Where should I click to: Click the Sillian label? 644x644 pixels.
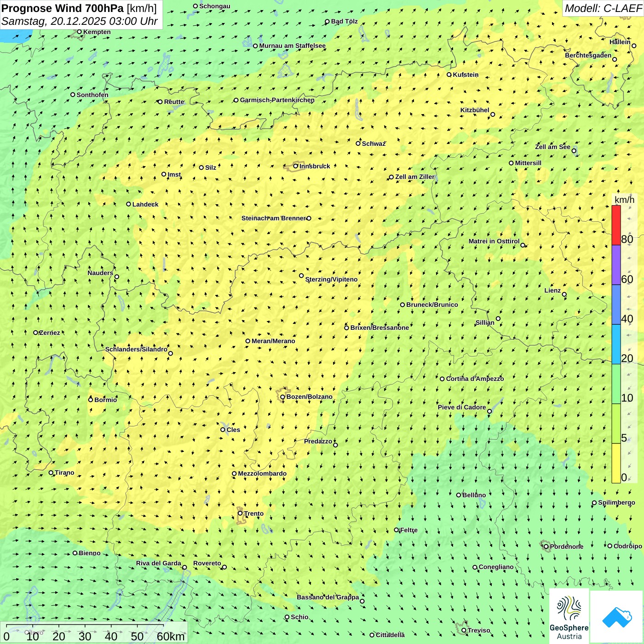tap(485, 322)
